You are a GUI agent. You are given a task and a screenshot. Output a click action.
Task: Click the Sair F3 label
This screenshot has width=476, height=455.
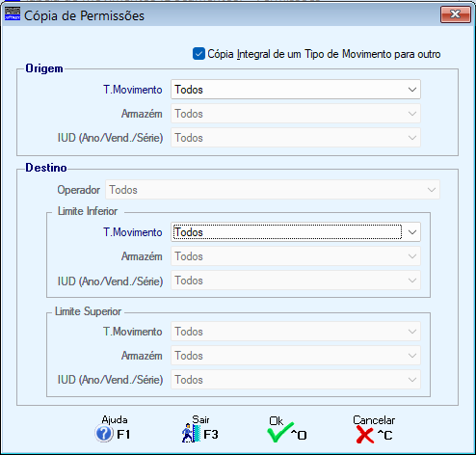(x=211, y=435)
